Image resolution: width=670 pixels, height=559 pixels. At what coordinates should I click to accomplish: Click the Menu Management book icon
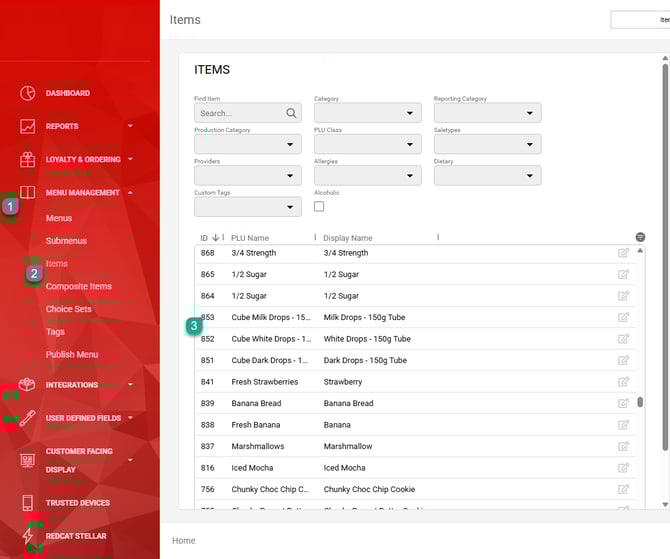pyautogui.click(x=27, y=193)
